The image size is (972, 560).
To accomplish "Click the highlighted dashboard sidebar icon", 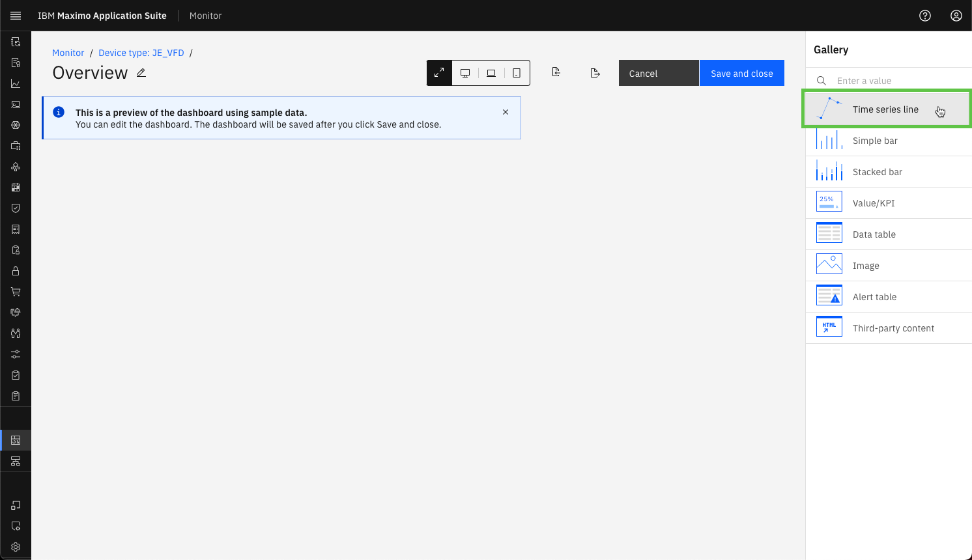I will (16, 440).
